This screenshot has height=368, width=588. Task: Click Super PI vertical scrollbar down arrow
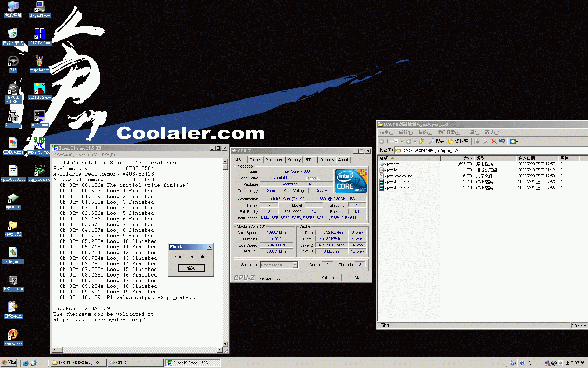click(x=225, y=344)
